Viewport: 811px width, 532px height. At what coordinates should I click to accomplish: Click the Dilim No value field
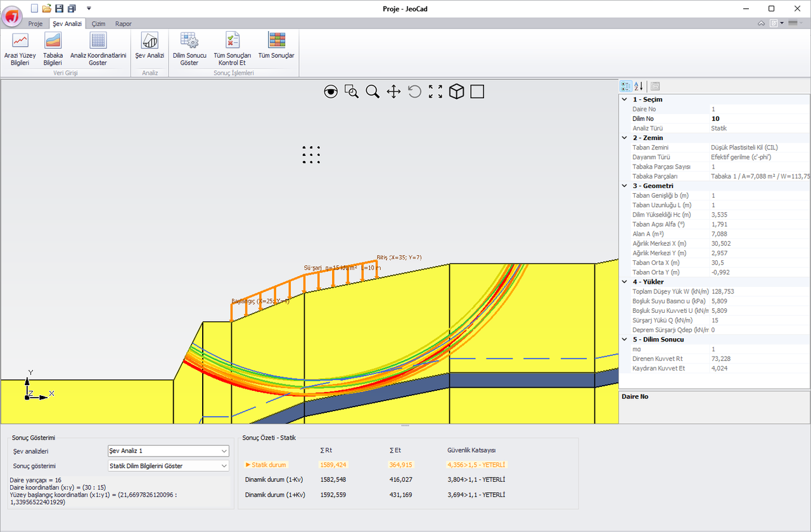pos(759,118)
